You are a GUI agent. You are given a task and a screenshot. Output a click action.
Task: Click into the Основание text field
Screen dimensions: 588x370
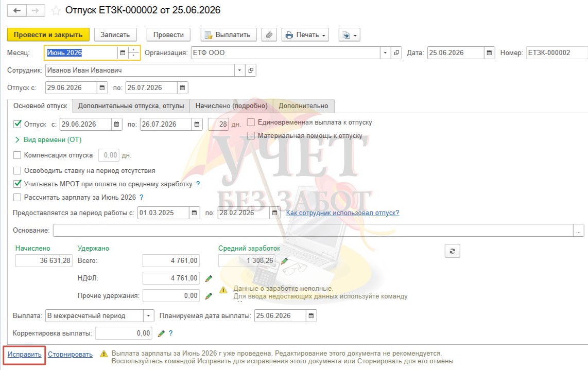click(313, 231)
